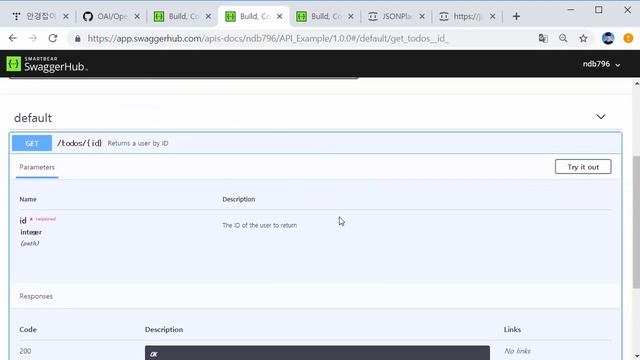Go back using the browser back arrow

pyautogui.click(x=13, y=38)
